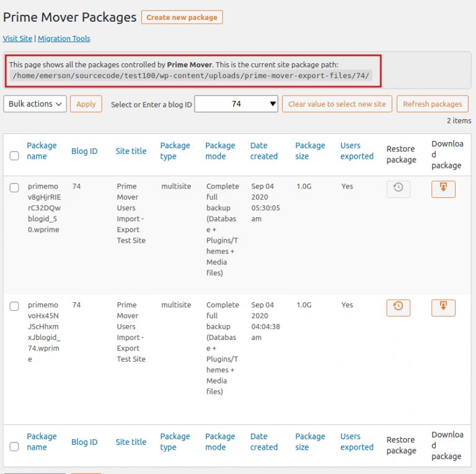Expand the blog ID 74 combo box arrow
Screen dimensions: 476x474
click(273, 104)
